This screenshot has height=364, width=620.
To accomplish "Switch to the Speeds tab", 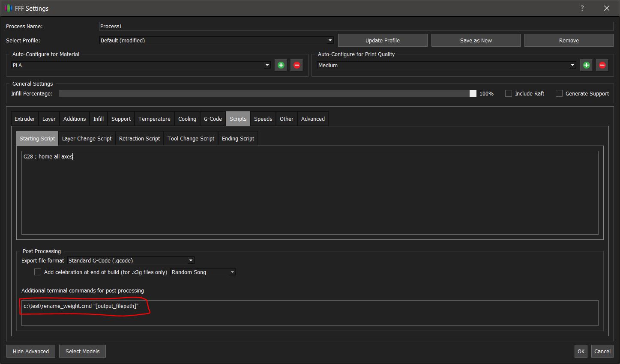I will (x=263, y=119).
